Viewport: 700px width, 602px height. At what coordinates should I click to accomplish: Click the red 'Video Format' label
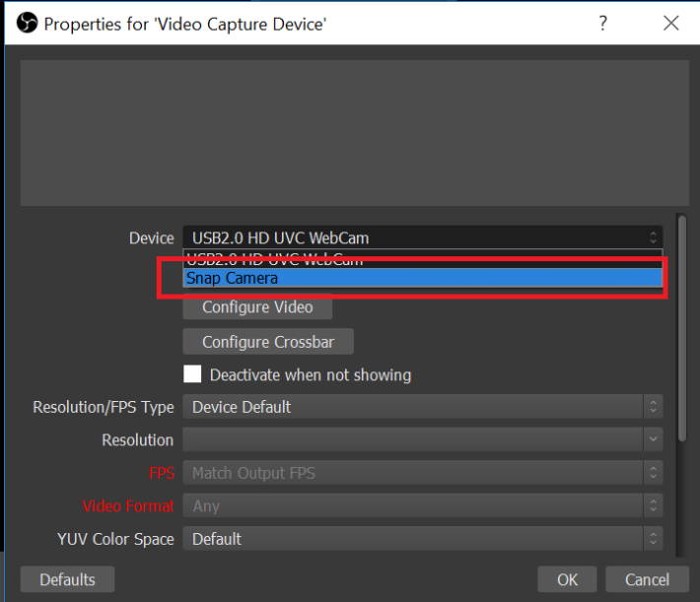[128, 506]
